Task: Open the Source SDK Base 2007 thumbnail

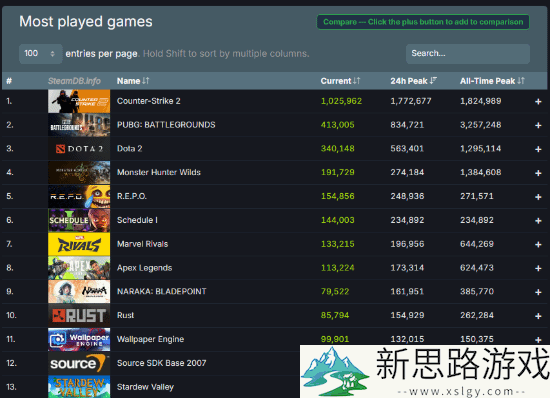Action: (79, 363)
